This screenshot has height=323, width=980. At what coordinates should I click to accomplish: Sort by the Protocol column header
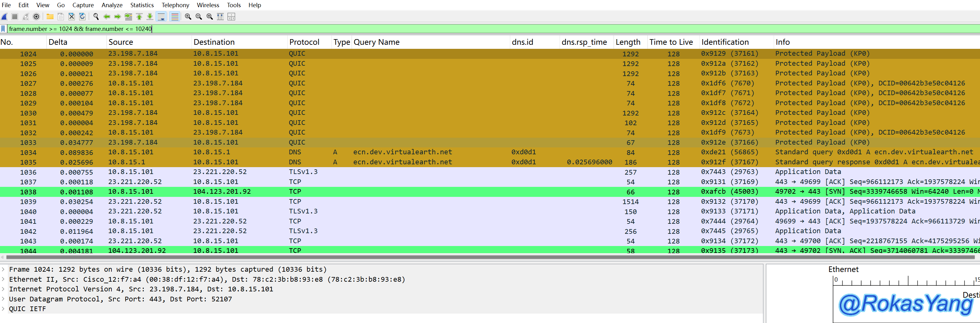304,42
